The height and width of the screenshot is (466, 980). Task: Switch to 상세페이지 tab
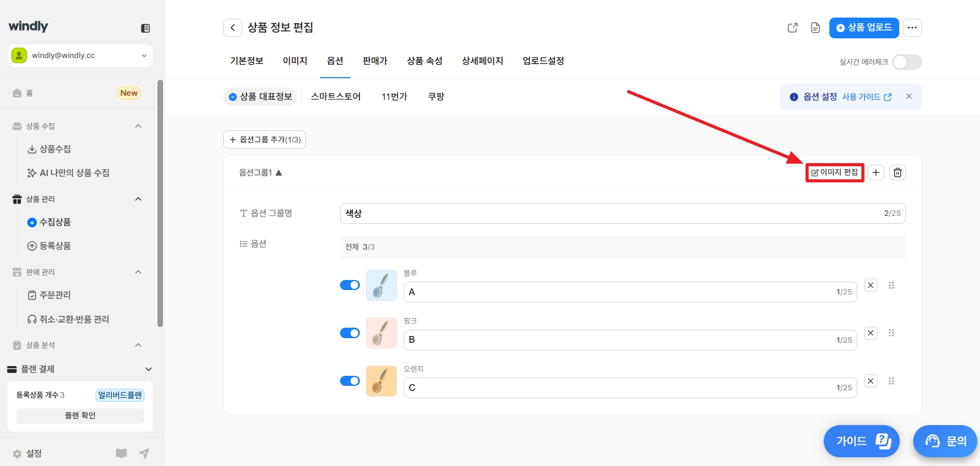click(482, 61)
